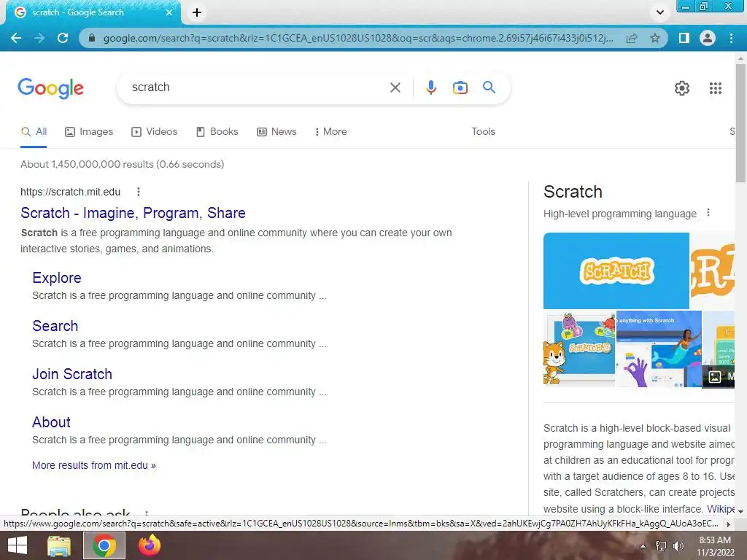The width and height of the screenshot is (747, 560).
Task: Submit search with the magnifier icon
Action: click(489, 87)
